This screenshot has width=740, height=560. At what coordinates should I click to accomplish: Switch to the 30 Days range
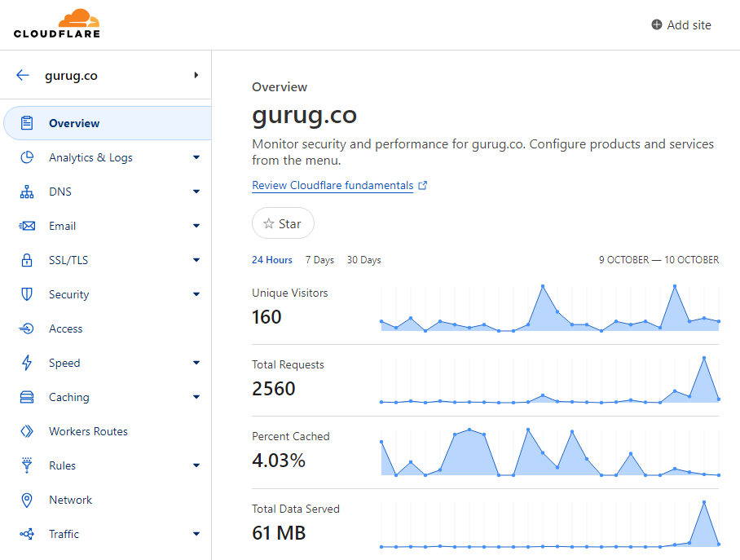point(363,260)
